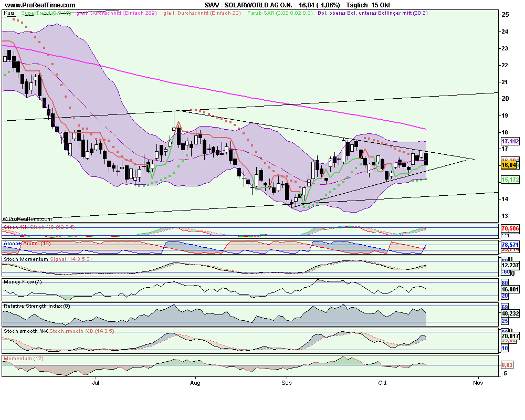Click the Stoch smooth value 70,017
The image size is (525, 420).
pos(510,336)
